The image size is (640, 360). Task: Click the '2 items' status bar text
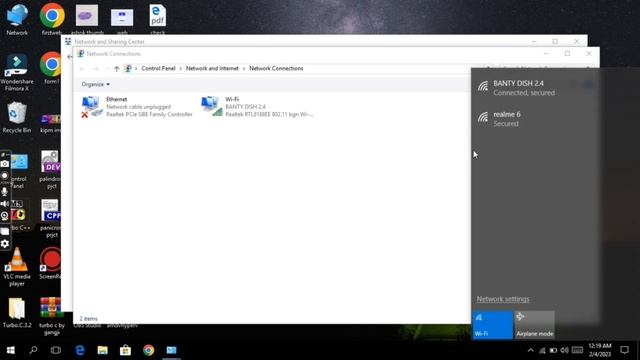(89, 318)
